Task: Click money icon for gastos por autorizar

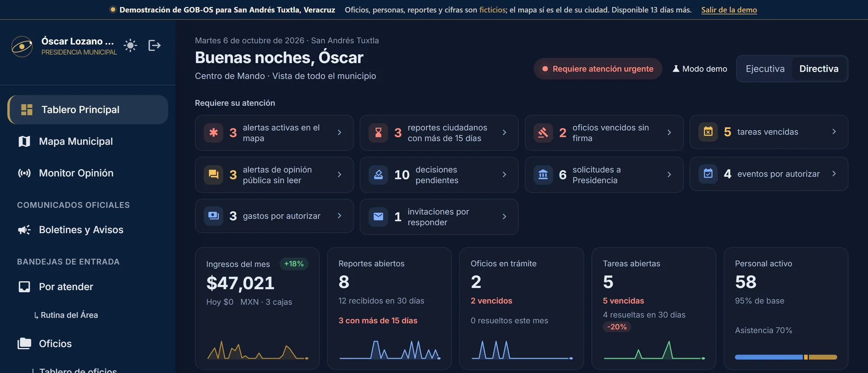Action: [214, 216]
